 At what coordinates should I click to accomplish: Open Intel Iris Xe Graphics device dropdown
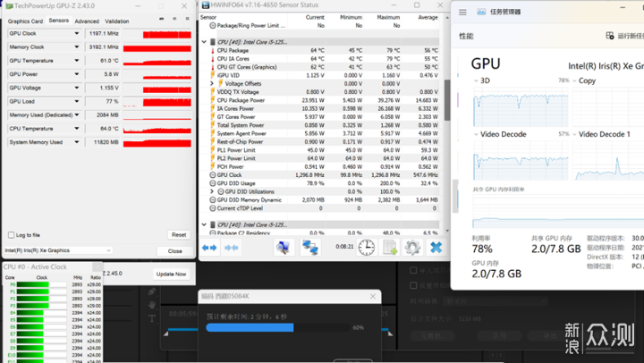coord(58,250)
